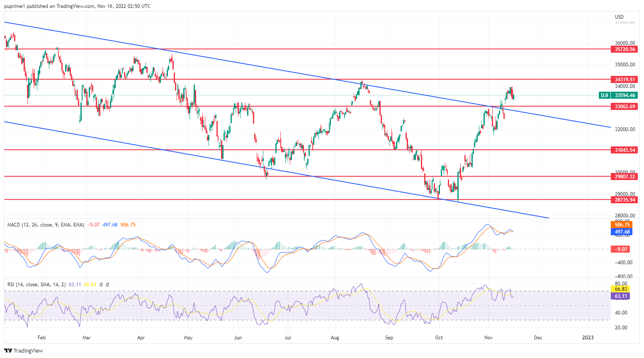
Task: Click the orange 506.75 MACD axis tag
Action: (x=622, y=225)
